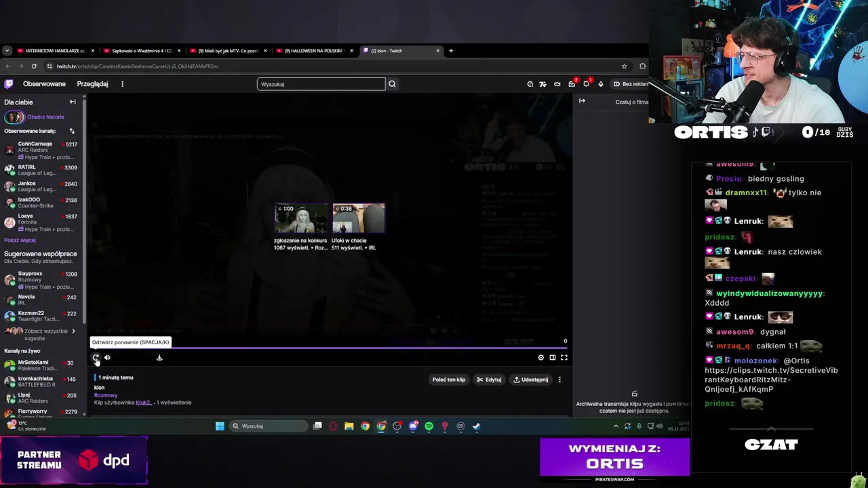This screenshot has height=488, width=868.
Task: Open MrSetoKami live channel
Action: (x=41, y=365)
